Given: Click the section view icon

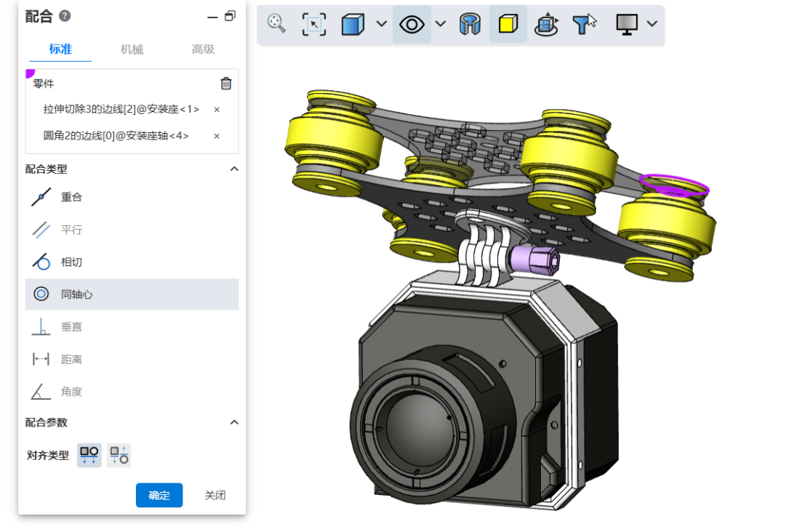Looking at the screenshot, I should (x=470, y=24).
